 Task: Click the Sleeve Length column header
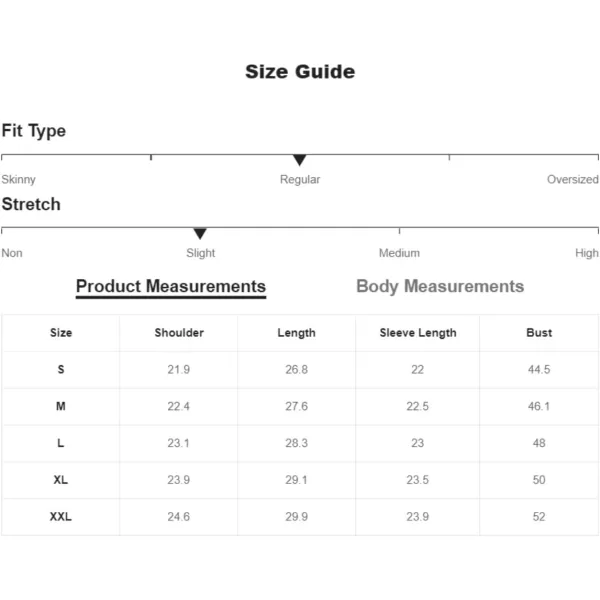[x=418, y=333]
